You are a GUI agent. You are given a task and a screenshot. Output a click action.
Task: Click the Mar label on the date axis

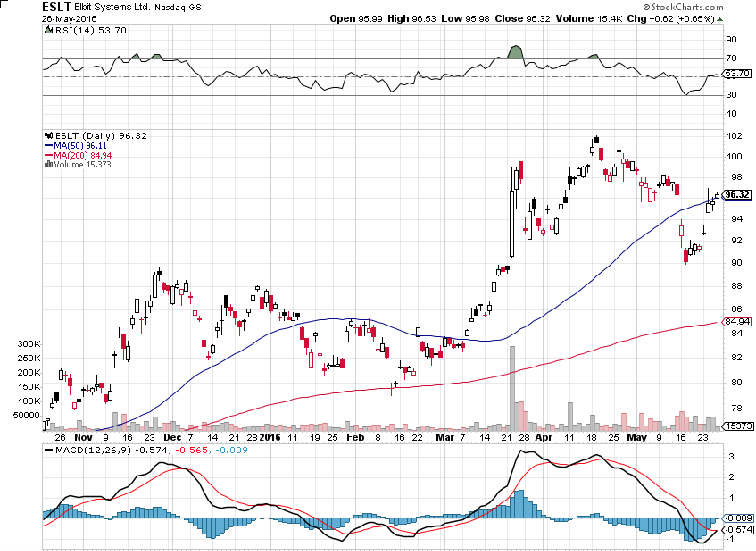point(445,438)
